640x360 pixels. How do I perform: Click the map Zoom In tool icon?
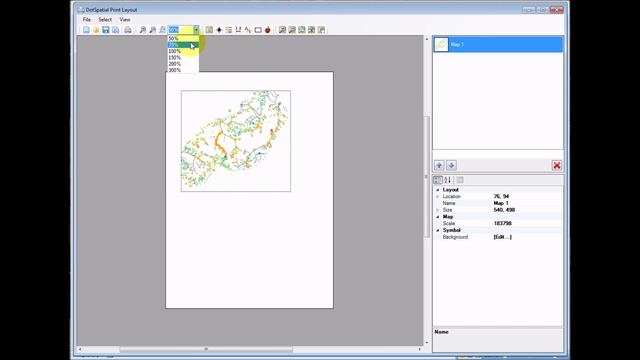click(x=282, y=30)
